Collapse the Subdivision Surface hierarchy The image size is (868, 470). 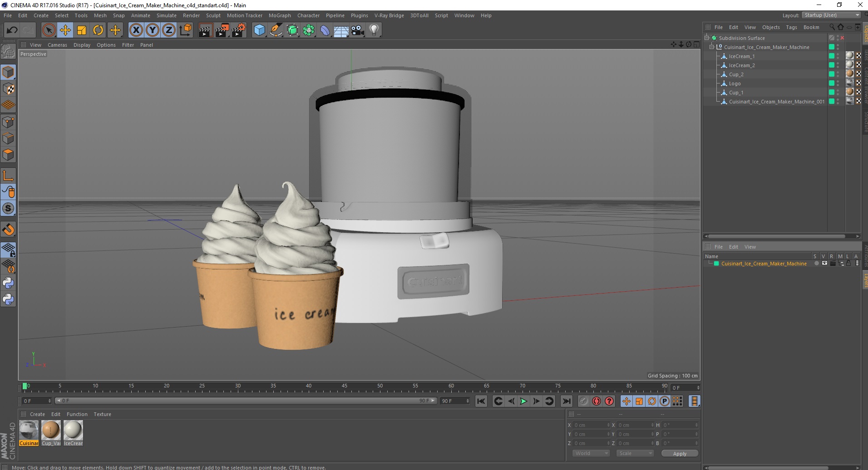point(707,38)
